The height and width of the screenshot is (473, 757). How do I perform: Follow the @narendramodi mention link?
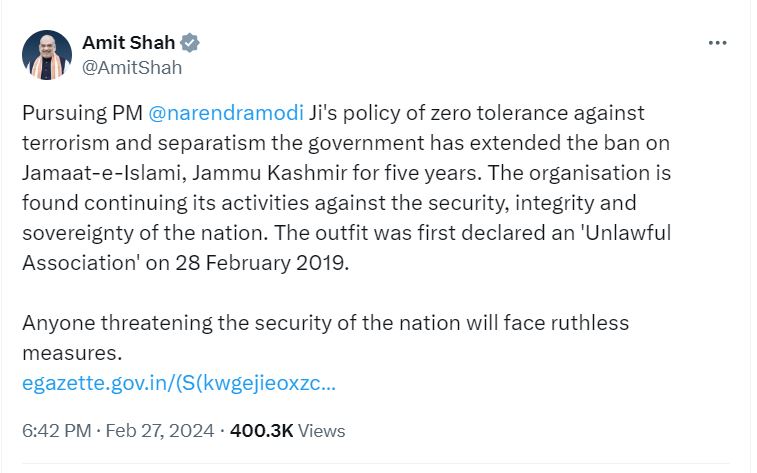point(217,113)
